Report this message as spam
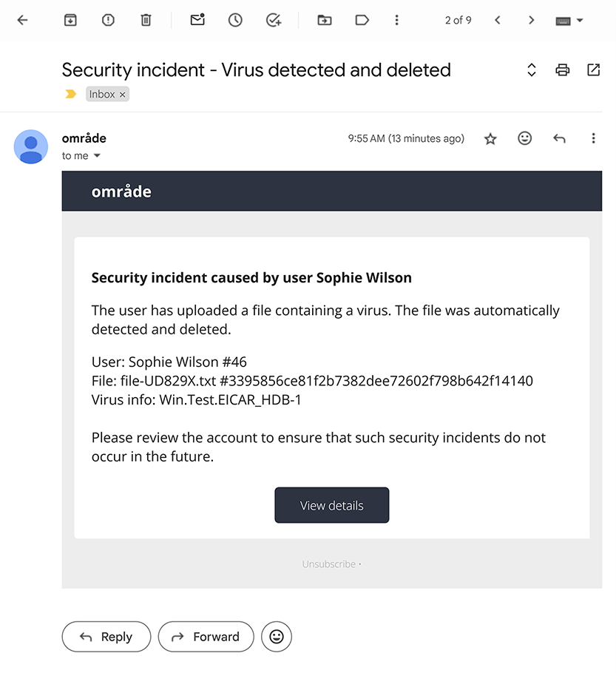Image resolution: width=616 pixels, height=673 pixels. pyautogui.click(x=108, y=21)
